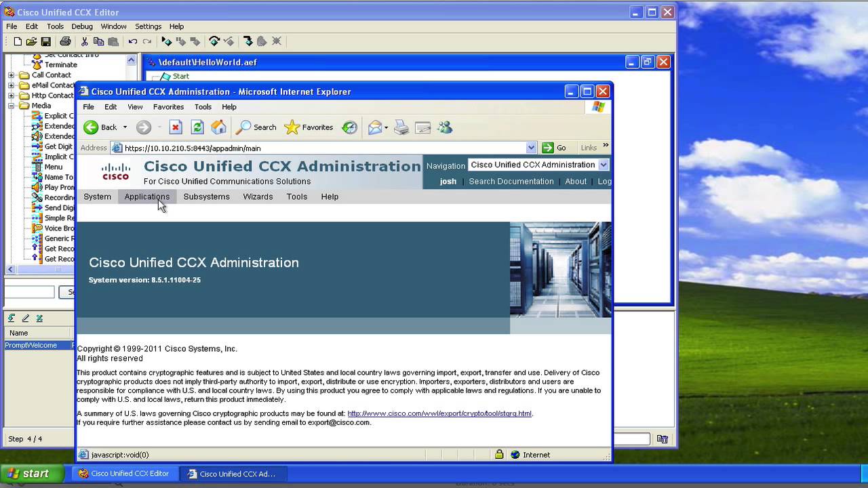
Task: Open Debug menu in CCX Editor
Action: click(x=82, y=26)
